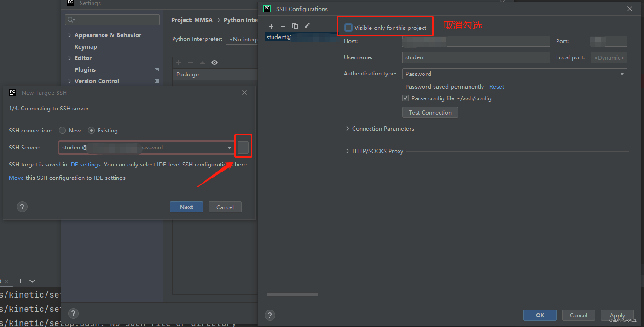Open Python Interpreter dropdown in Settings
The width and height of the screenshot is (644, 327).
[242, 40]
